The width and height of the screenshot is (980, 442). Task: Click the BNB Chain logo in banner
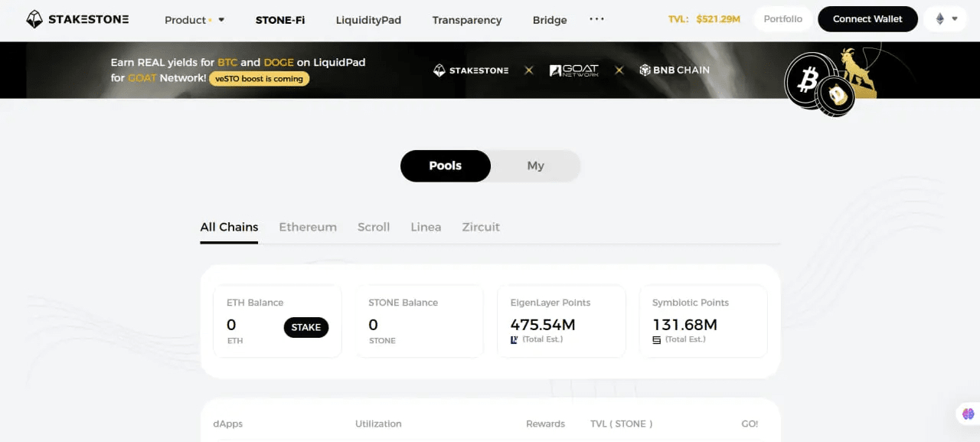point(675,70)
